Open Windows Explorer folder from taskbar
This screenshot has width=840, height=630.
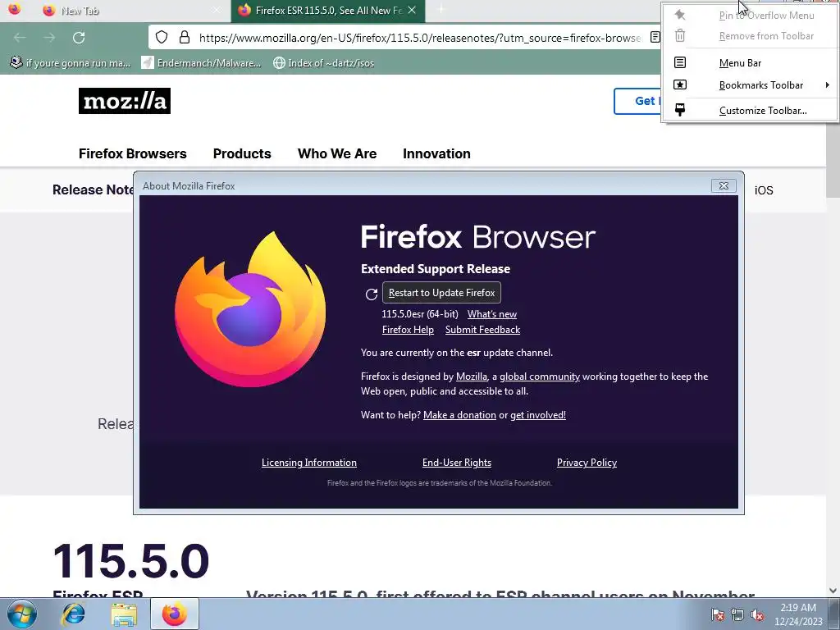(124, 614)
